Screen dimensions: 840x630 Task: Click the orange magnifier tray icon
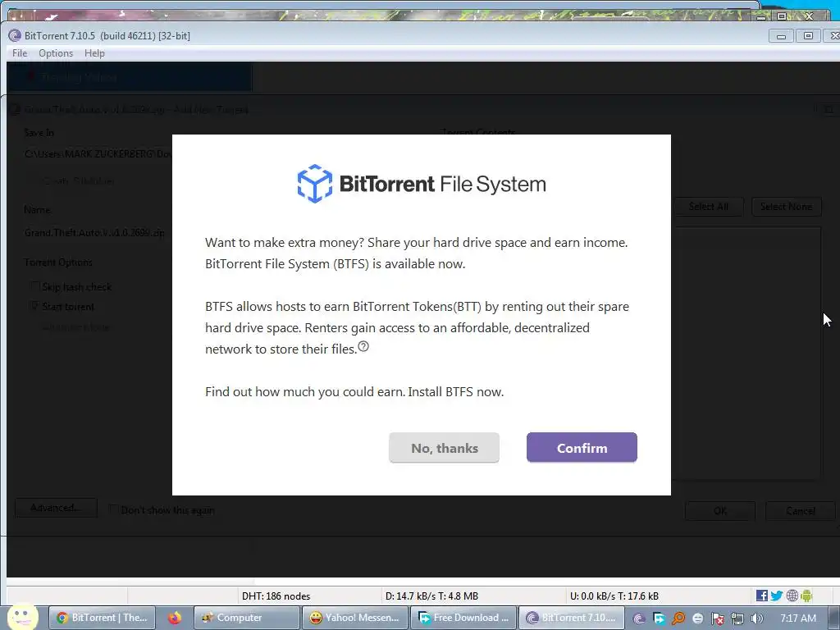[x=678, y=619]
